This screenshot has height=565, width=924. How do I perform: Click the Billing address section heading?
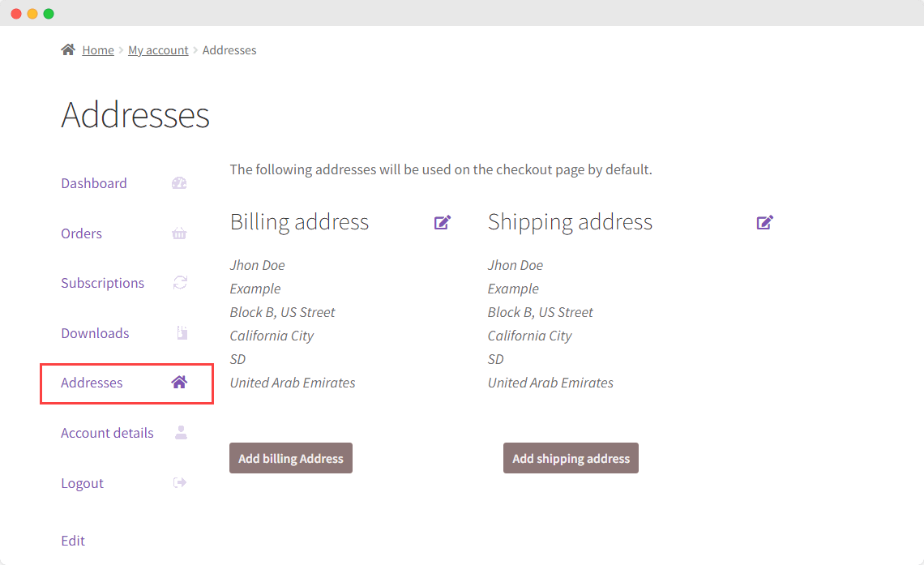[x=299, y=221]
